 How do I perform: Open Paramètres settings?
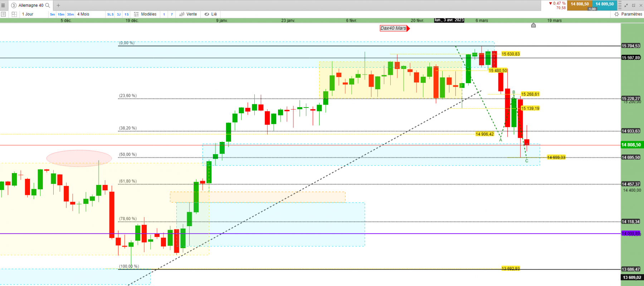pyautogui.click(x=629, y=14)
